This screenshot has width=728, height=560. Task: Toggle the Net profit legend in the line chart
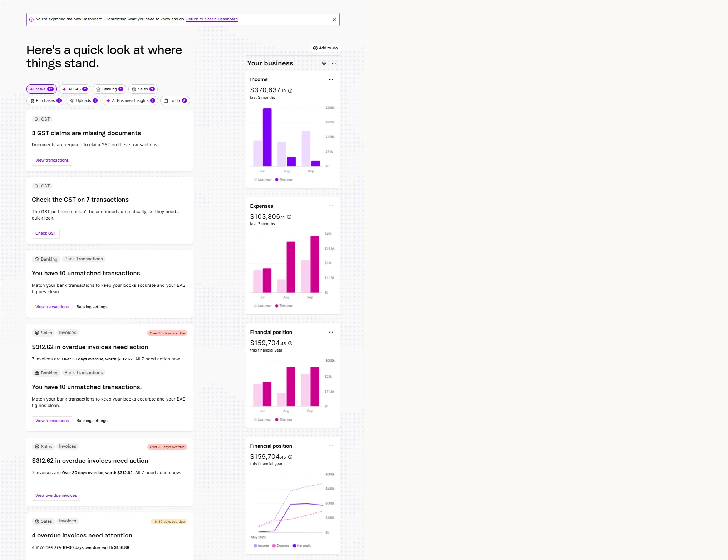coord(302,546)
